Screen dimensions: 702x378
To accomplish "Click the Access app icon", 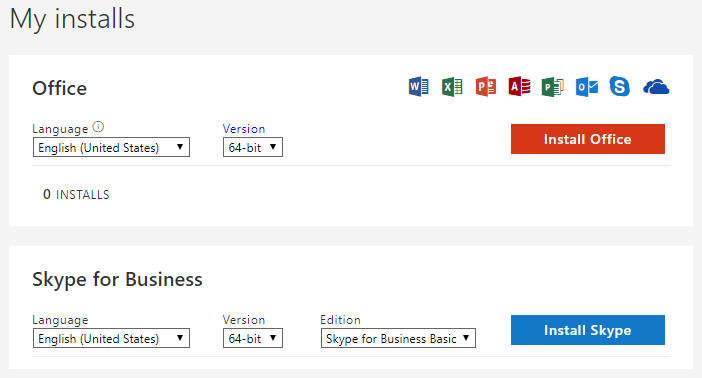I will click(x=519, y=86).
